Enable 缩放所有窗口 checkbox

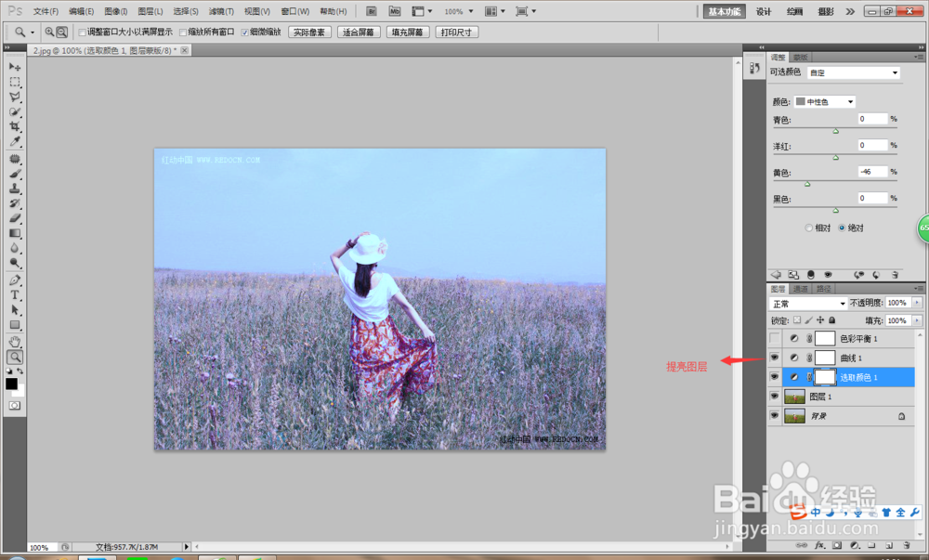183,33
